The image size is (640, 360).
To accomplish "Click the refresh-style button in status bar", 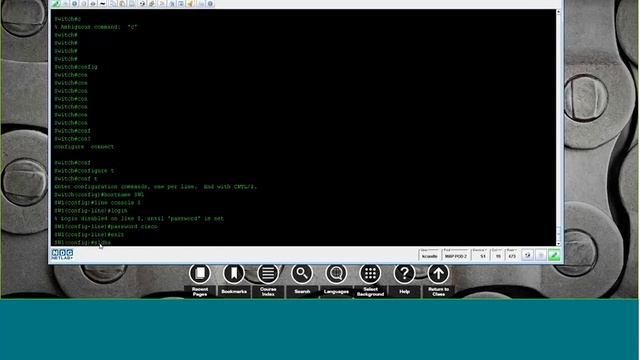I will pyautogui.click(x=527, y=256).
